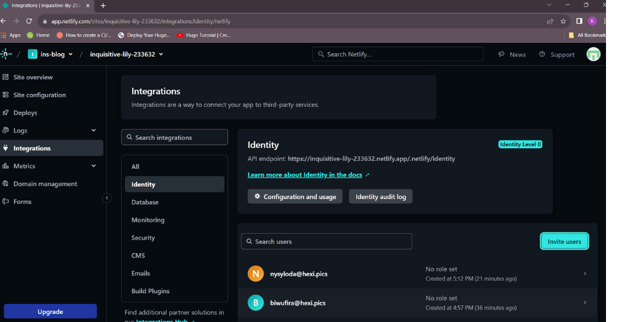Open the Chrome profile K avatar
The height and width of the screenshot is (322, 644).
(592, 21)
